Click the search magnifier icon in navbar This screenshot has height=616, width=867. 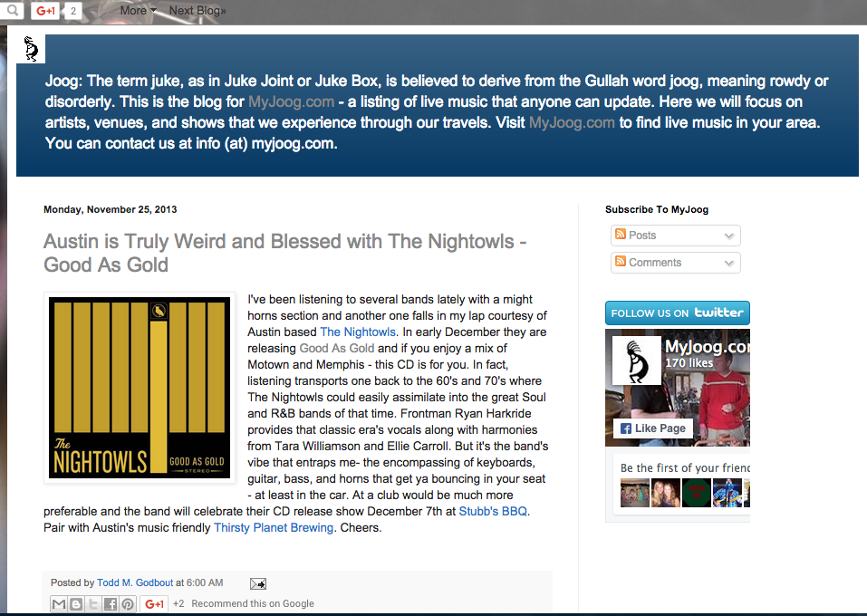click(x=12, y=9)
